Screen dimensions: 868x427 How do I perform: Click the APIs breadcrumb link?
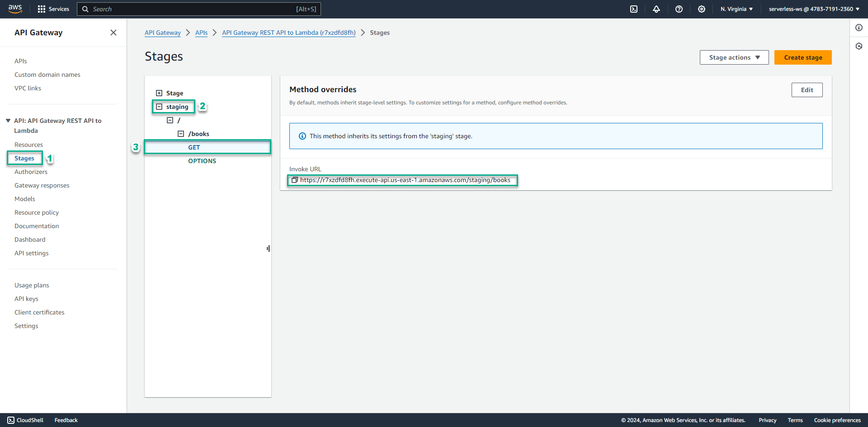coord(202,33)
